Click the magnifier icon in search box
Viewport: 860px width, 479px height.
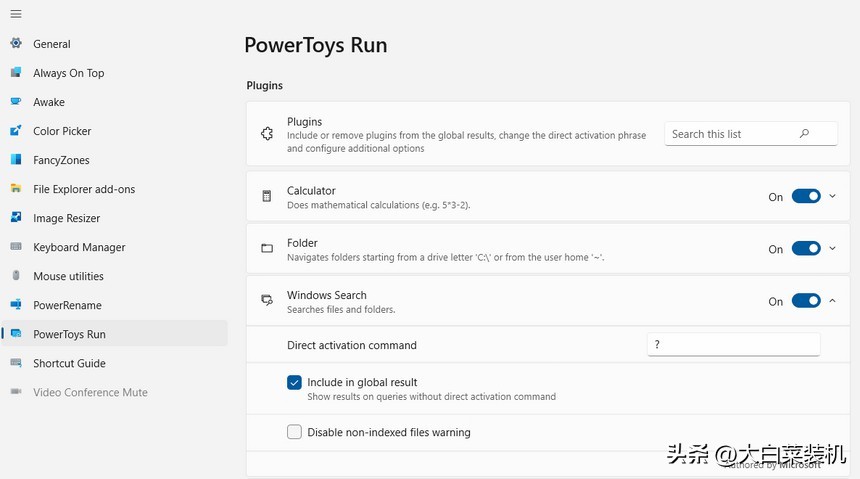(804, 133)
